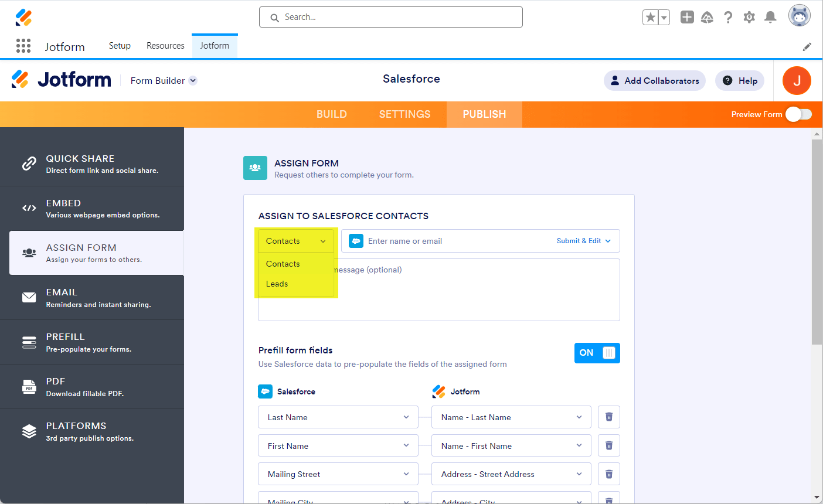Open the Salesforce help question mark
This screenshot has height=504, width=823.
tap(728, 18)
